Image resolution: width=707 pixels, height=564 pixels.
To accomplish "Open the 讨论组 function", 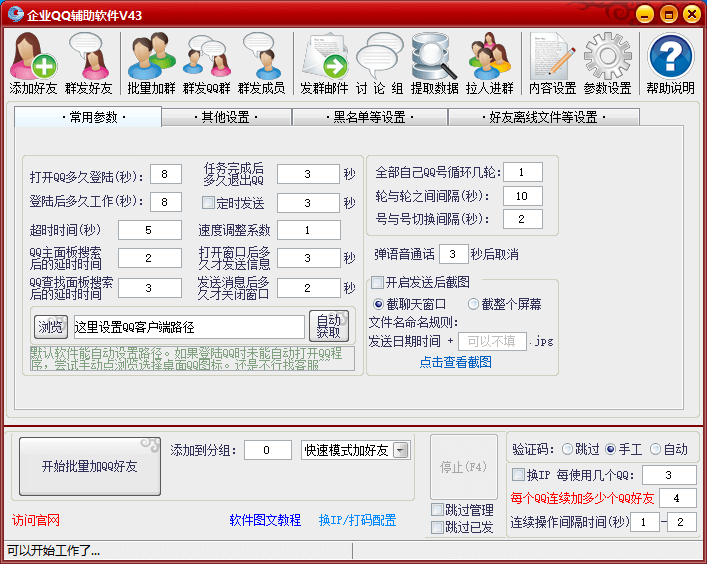I will (379, 63).
